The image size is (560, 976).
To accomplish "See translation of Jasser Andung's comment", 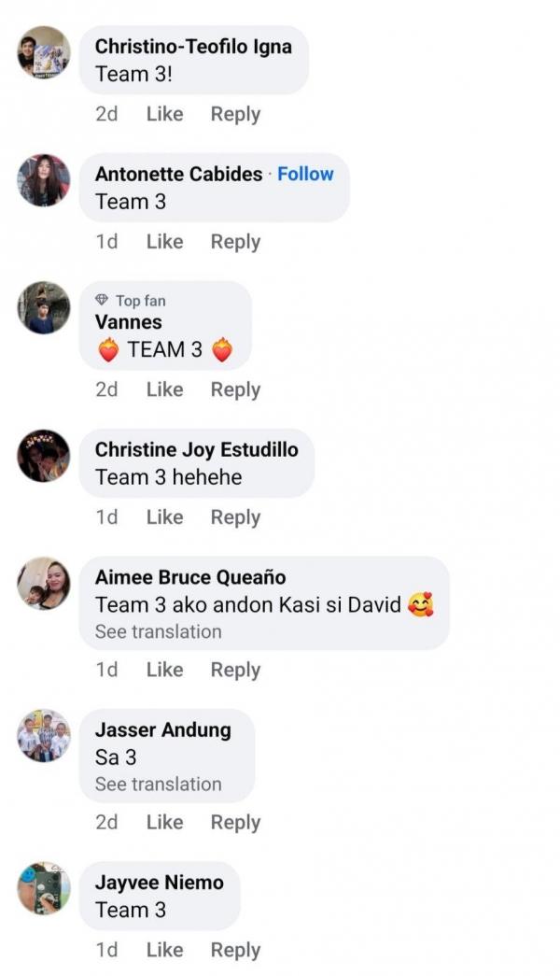I will [158, 785].
